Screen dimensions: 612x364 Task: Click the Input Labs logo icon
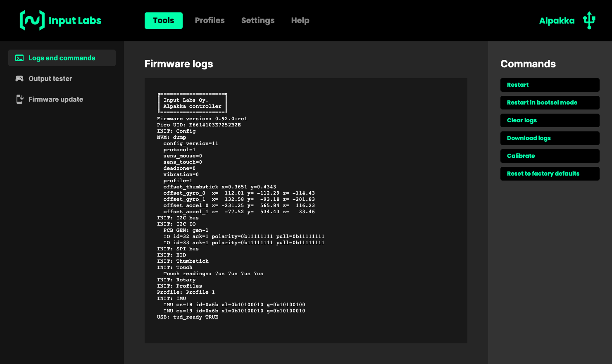(x=32, y=20)
